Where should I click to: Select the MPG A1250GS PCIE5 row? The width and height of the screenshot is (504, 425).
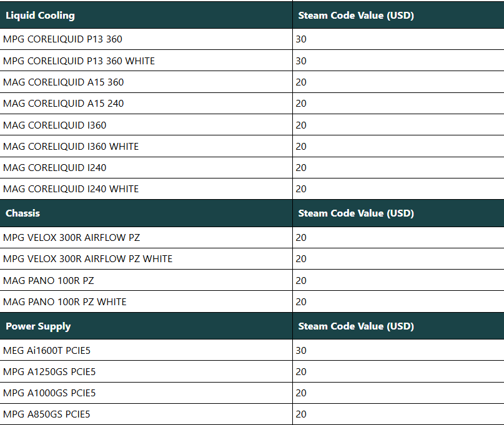(x=252, y=372)
